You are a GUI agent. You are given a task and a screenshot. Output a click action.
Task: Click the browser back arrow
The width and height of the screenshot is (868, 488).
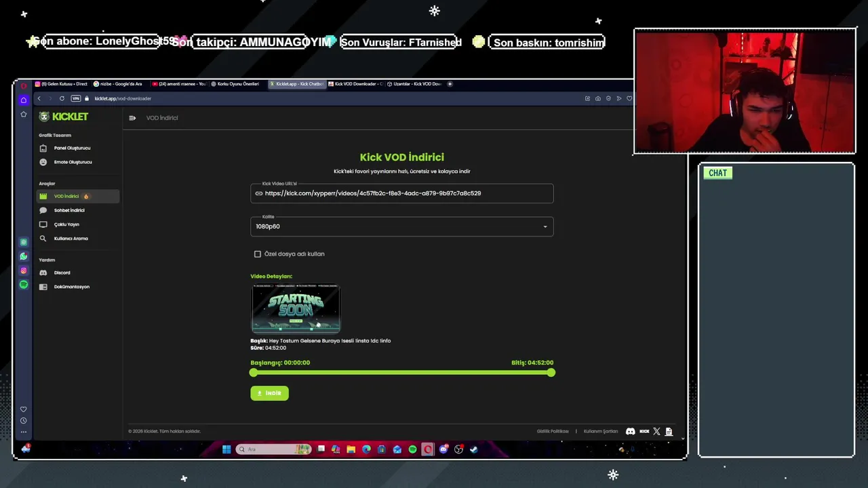39,98
